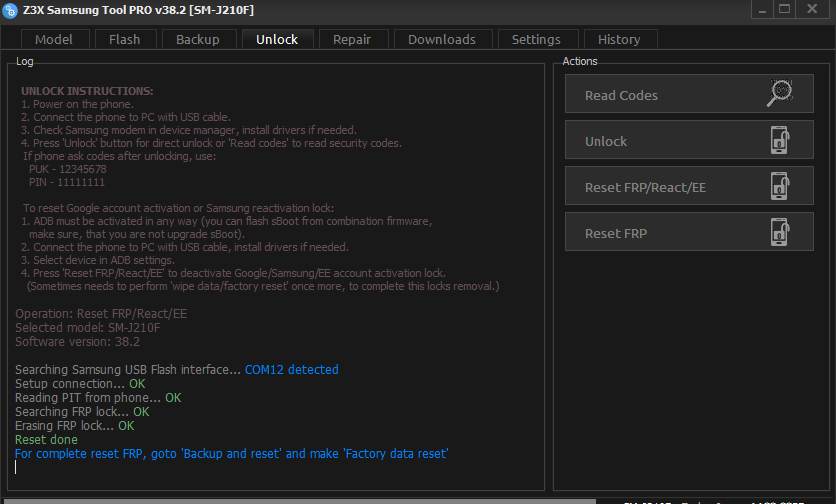836x504 pixels.
Task: Click the 'COM12 detected' log text
Action: tap(292, 370)
